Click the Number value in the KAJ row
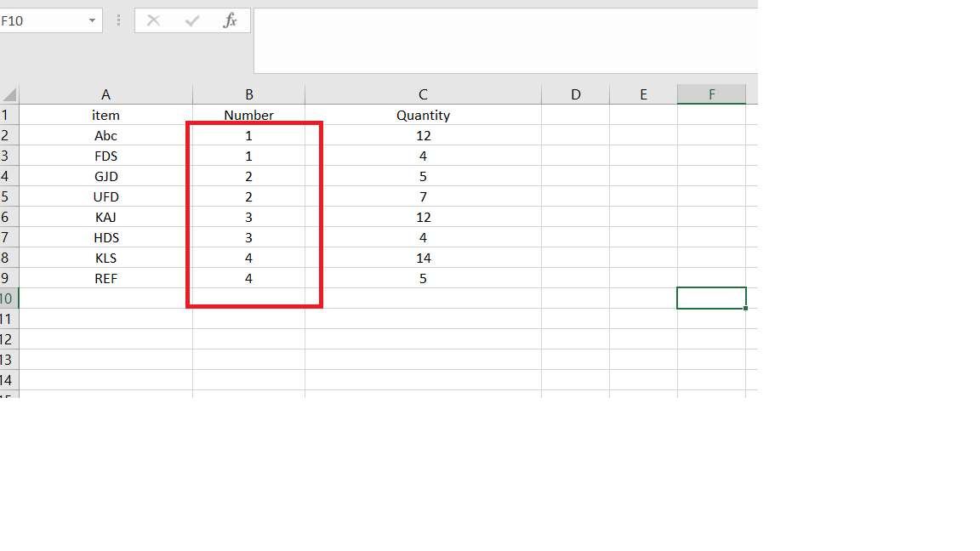The image size is (980, 551). click(x=248, y=217)
